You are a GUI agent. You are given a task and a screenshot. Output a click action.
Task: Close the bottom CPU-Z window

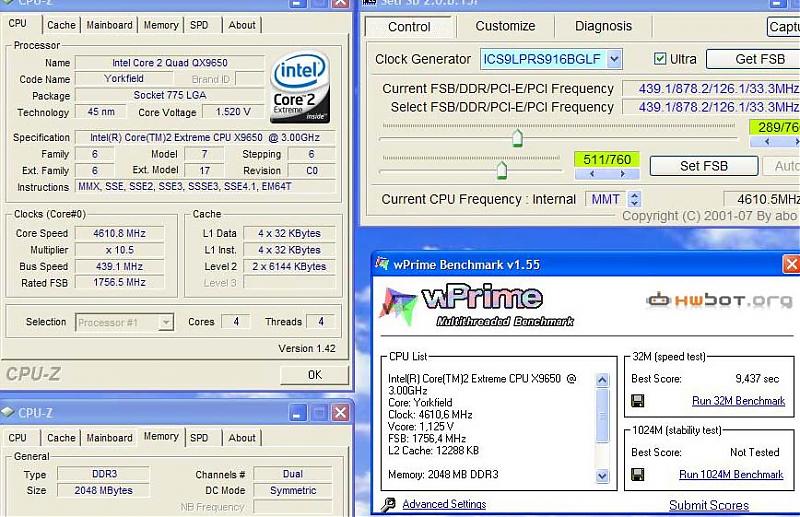pos(340,412)
